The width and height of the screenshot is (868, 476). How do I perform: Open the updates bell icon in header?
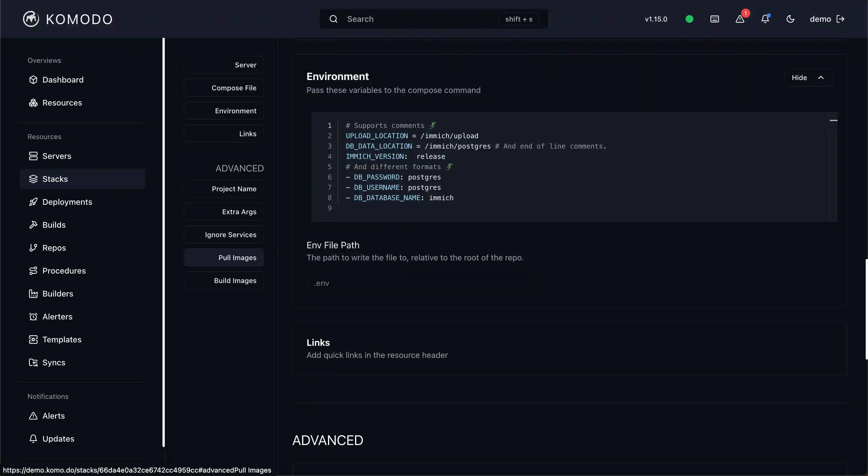(765, 19)
